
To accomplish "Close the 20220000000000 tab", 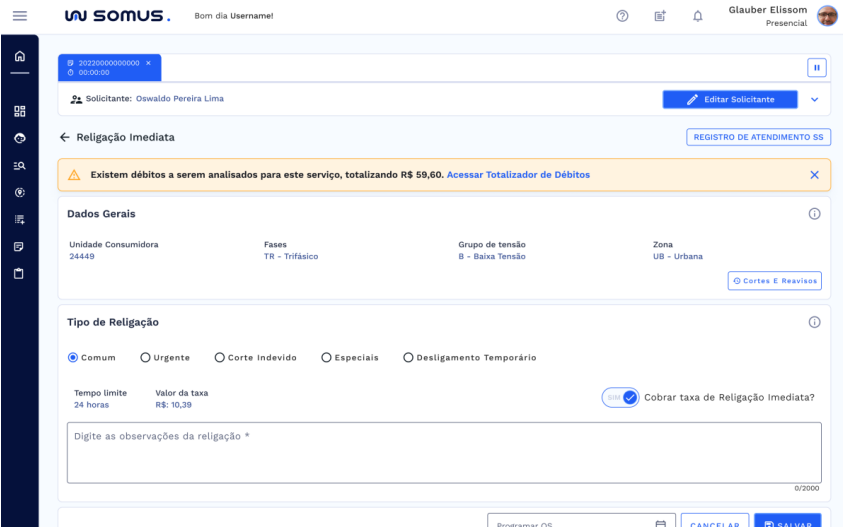I will (x=148, y=63).
